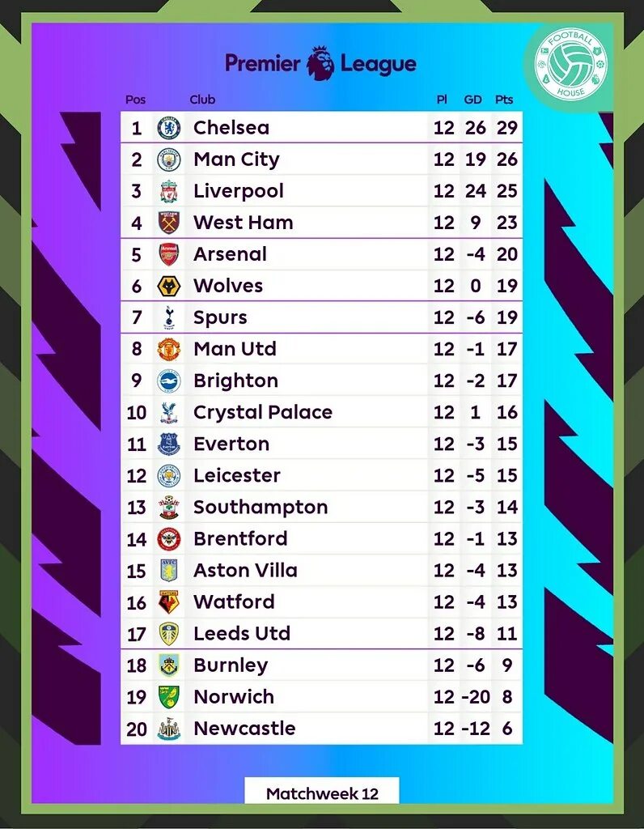Select the Liverpool crest icon
The image size is (644, 829).
click(x=169, y=191)
